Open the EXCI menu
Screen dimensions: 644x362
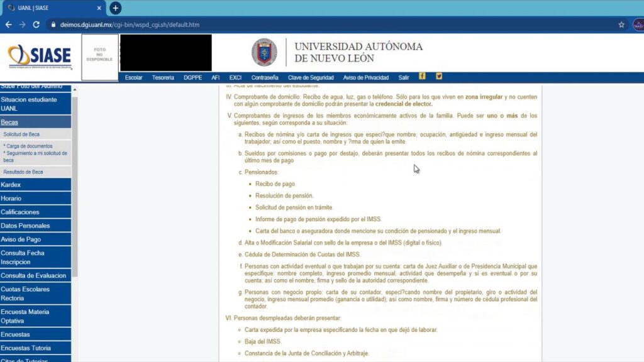235,77
